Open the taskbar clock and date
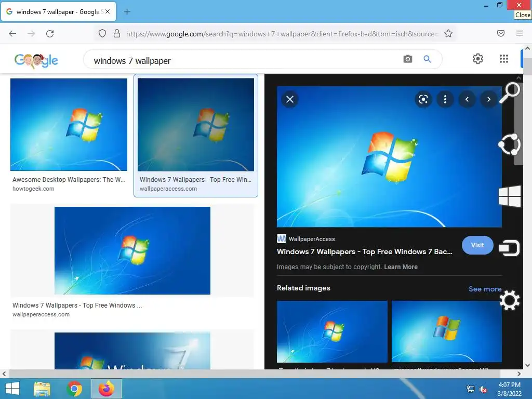The image size is (532, 399). pyautogui.click(x=509, y=389)
